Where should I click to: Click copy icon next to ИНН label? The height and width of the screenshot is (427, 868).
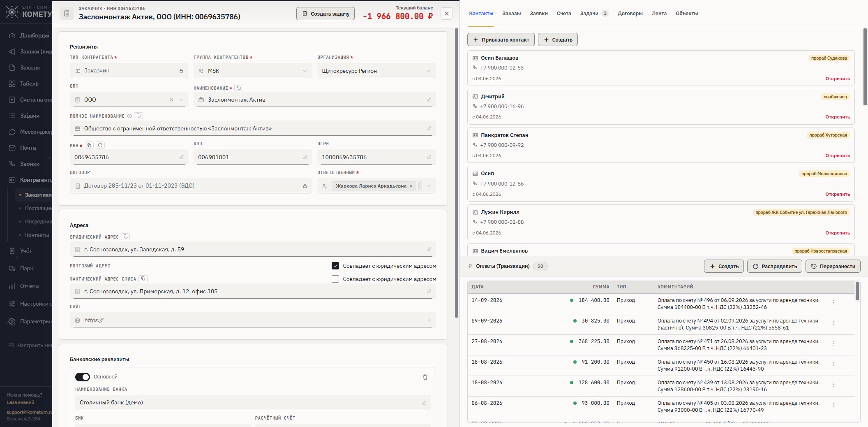(89, 145)
